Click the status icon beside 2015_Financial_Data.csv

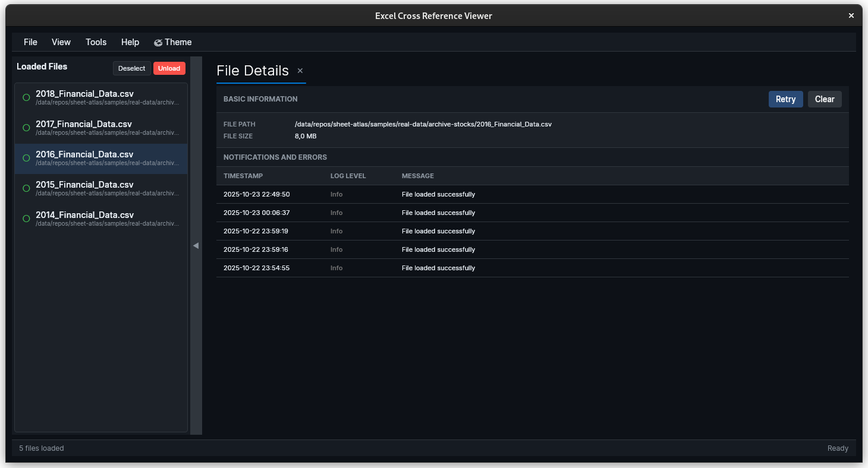point(26,188)
